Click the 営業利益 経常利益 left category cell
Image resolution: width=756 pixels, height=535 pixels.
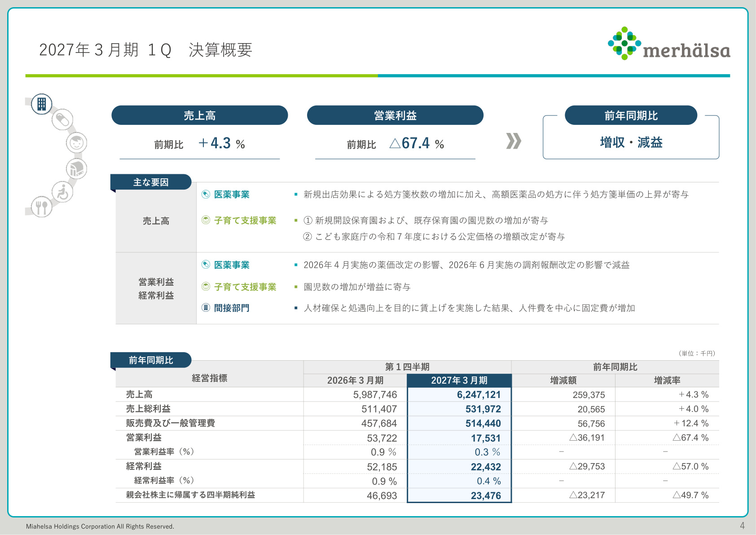156,288
